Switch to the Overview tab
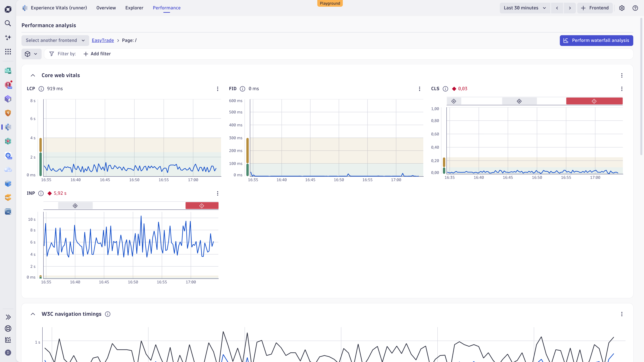This screenshot has width=644, height=362. 106,8
